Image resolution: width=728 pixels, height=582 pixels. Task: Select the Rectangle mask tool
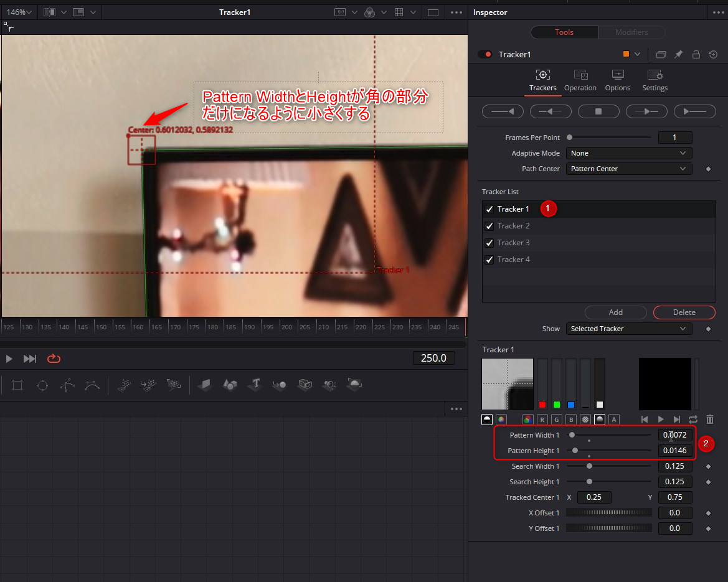[x=17, y=385]
